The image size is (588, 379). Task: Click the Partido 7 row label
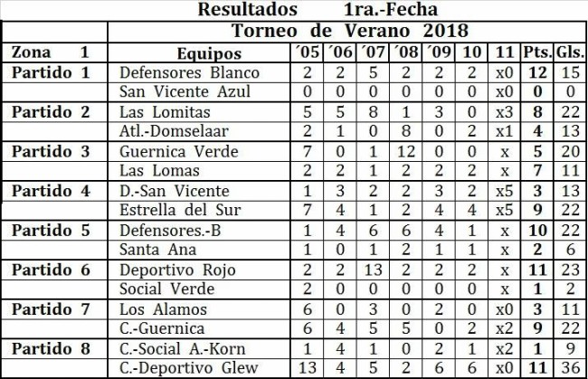(x=51, y=309)
